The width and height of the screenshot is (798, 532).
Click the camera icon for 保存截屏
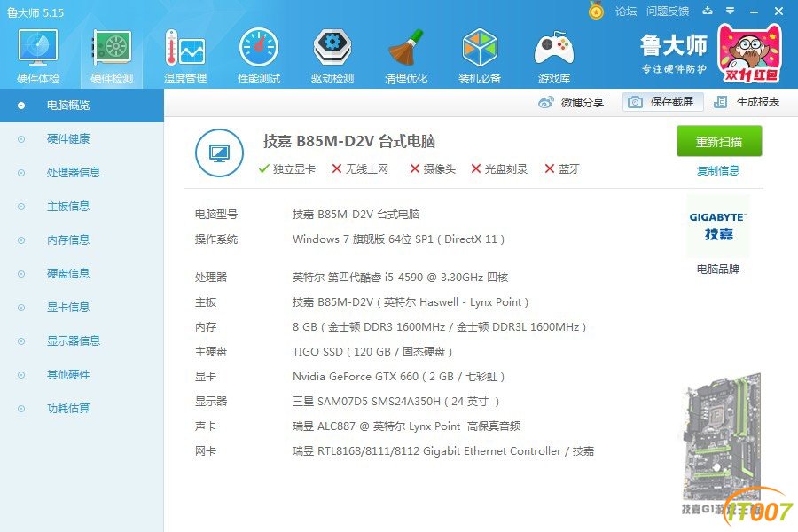(x=635, y=102)
